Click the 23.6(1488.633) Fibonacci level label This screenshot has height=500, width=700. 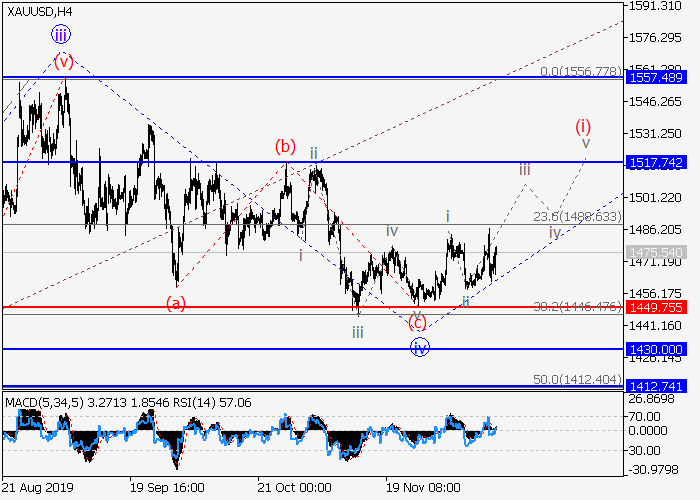(577, 217)
